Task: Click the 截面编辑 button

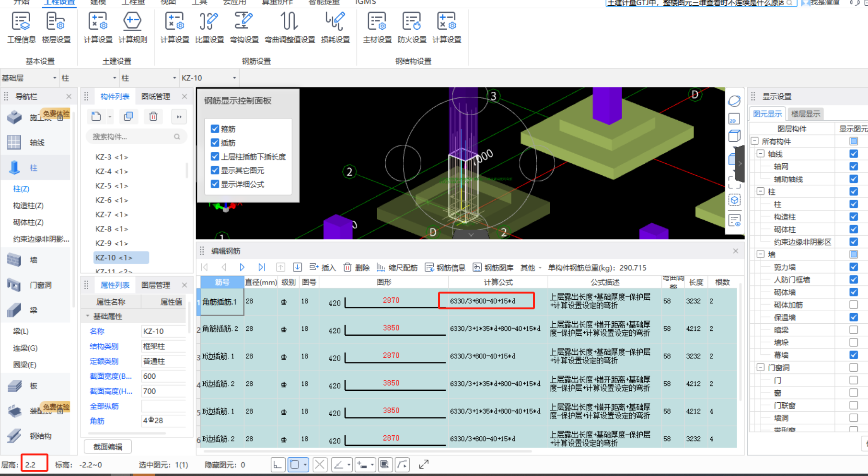Action: click(108, 447)
